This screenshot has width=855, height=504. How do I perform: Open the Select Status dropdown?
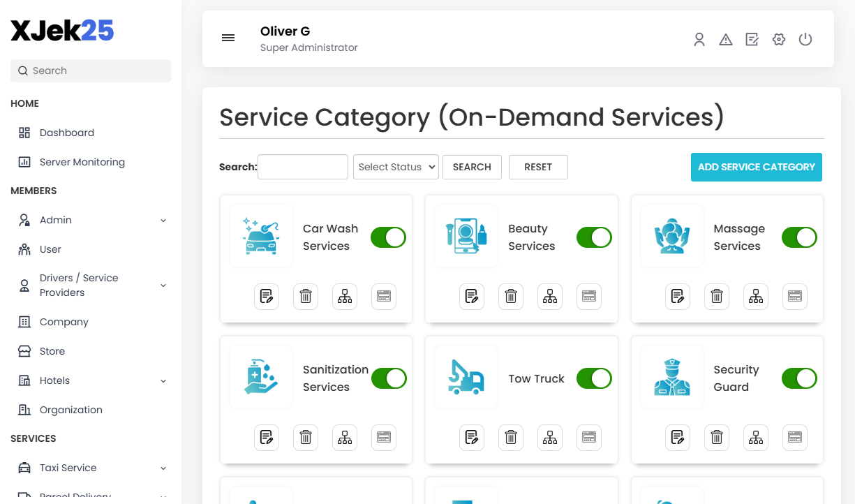396,167
